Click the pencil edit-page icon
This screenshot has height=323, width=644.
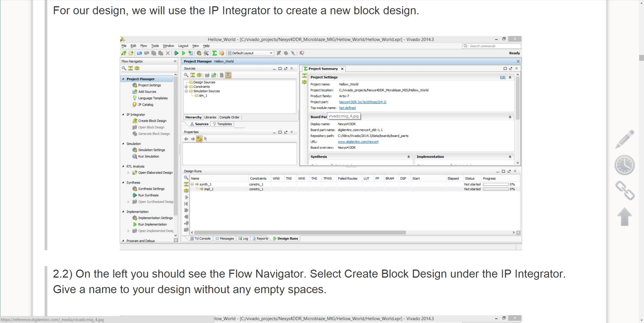point(625,139)
